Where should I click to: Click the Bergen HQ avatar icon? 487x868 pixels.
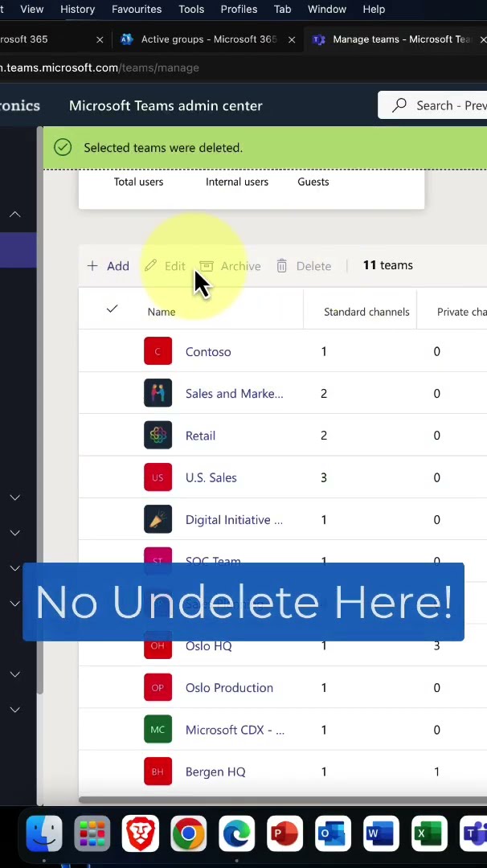[158, 772]
